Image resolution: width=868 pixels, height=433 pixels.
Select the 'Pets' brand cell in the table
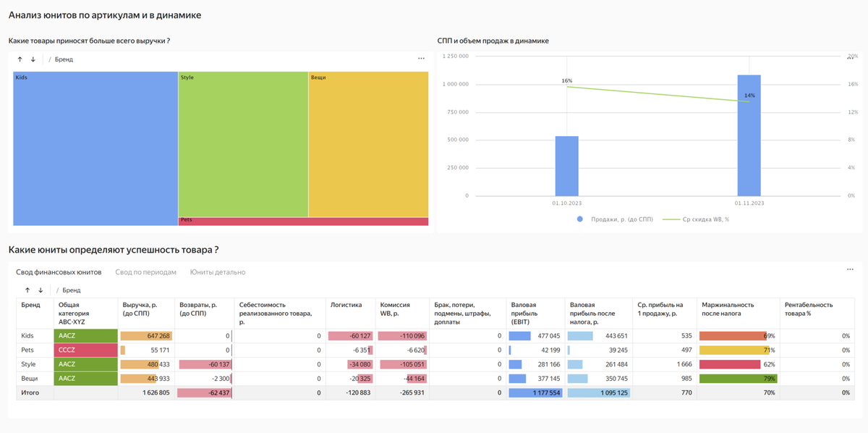pos(35,350)
